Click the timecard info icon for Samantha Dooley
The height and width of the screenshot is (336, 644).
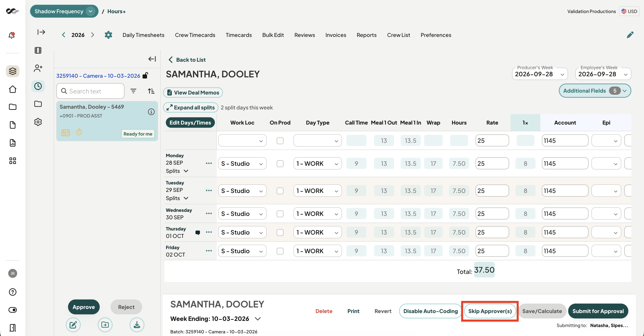tap(151, 112)
